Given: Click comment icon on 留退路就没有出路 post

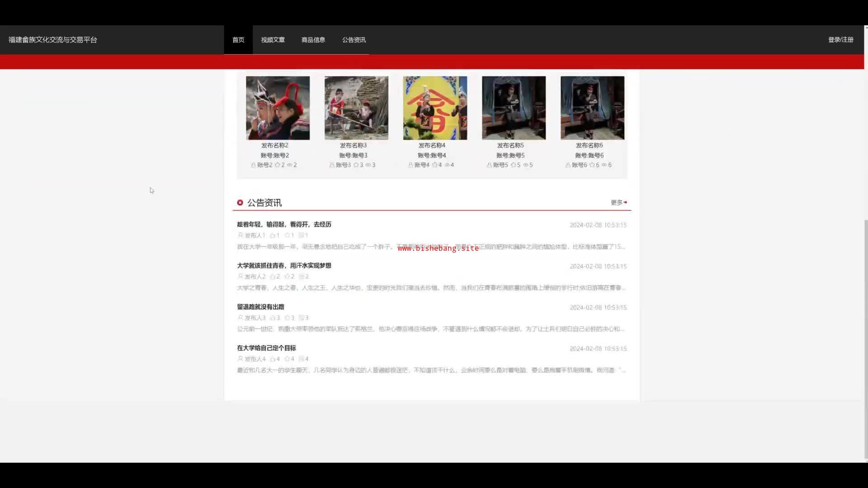Looking at the screenshot, I should [301, 318].
